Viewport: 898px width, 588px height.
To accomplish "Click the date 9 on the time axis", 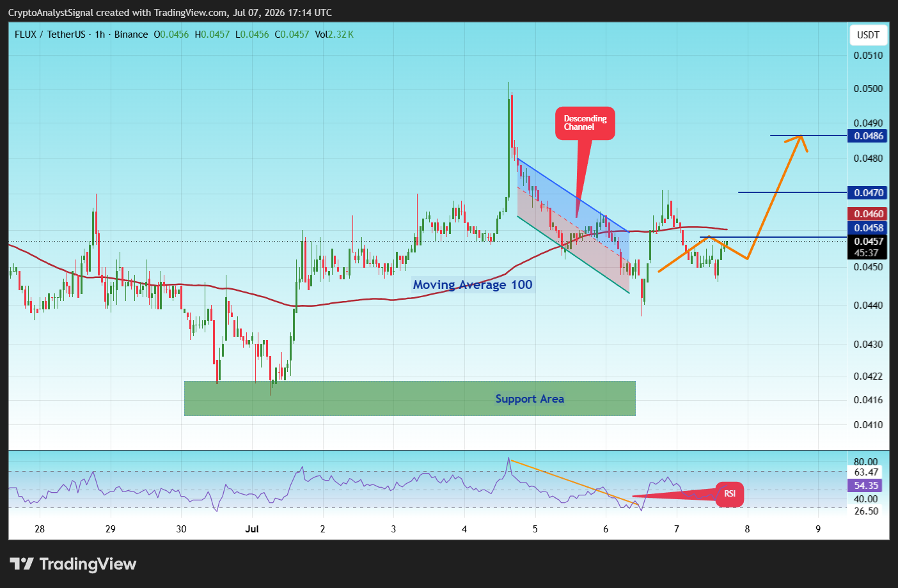I will (818, 529).
